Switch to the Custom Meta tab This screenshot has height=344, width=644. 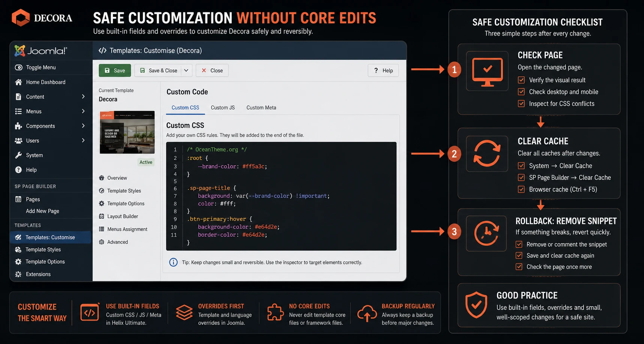261,107
